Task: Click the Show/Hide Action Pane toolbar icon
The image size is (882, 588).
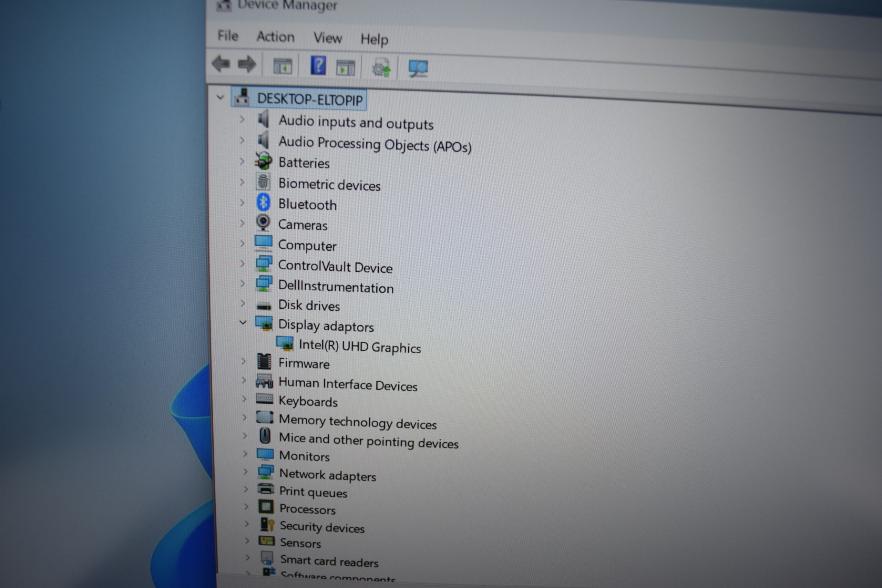Action: point(345,68)
